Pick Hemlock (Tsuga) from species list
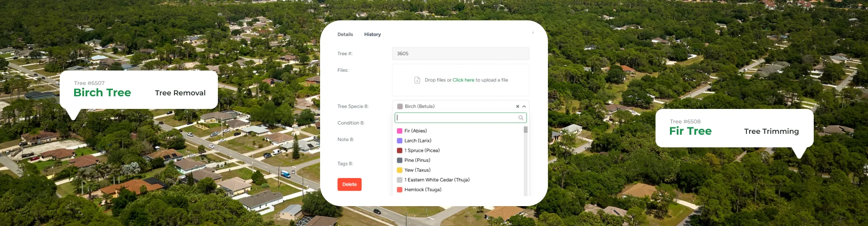Screen dimensions: 868x226 pyautogui.click(x=423, y=190)
